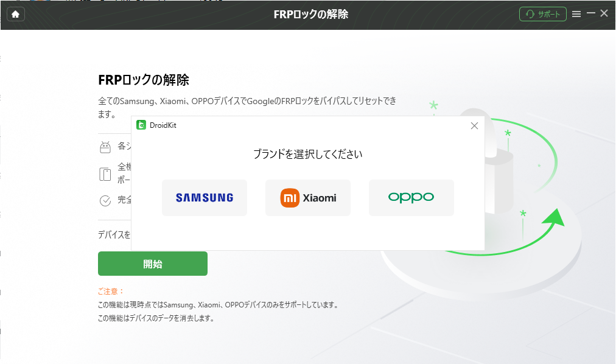Screen dimensions: 616x364
Task: Choose the Samsung brand card
Action: pos(205,197)
